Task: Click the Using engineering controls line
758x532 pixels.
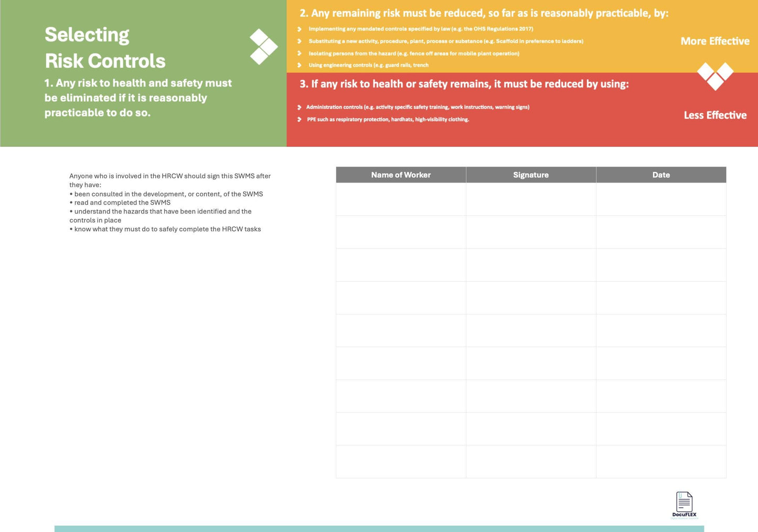Action: pyautogui.click(x=368, y=65)
